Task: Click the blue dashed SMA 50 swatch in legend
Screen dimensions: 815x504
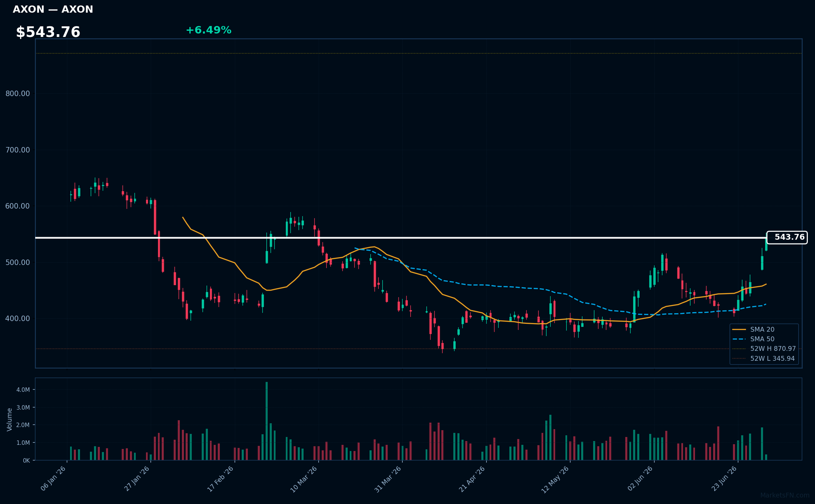Action: pos(739,339)
